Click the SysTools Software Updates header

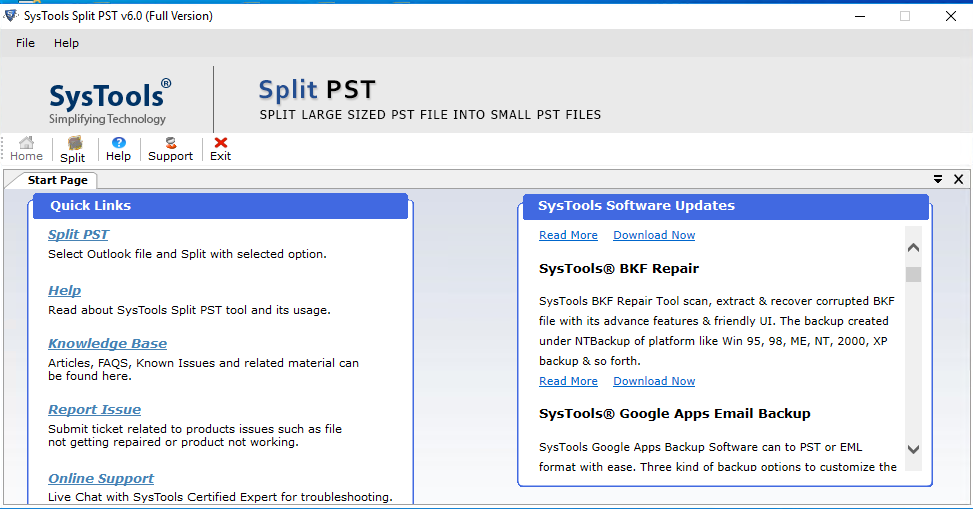(725, 206)
